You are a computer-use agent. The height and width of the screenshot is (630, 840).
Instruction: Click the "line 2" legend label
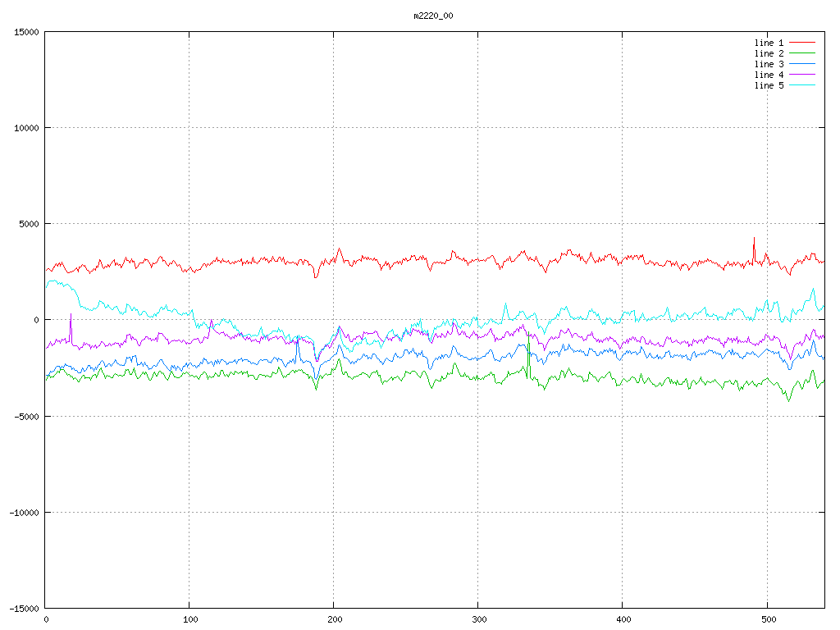coord(769,53)
